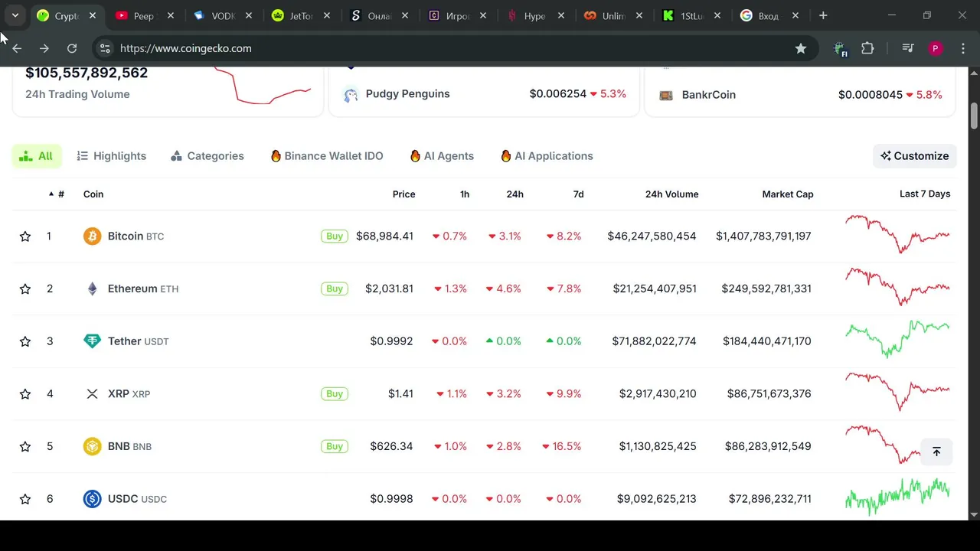Viewport: 980px width, 551px height.
Task: Open the Tether USDT coin page
Action: point(139,341)
